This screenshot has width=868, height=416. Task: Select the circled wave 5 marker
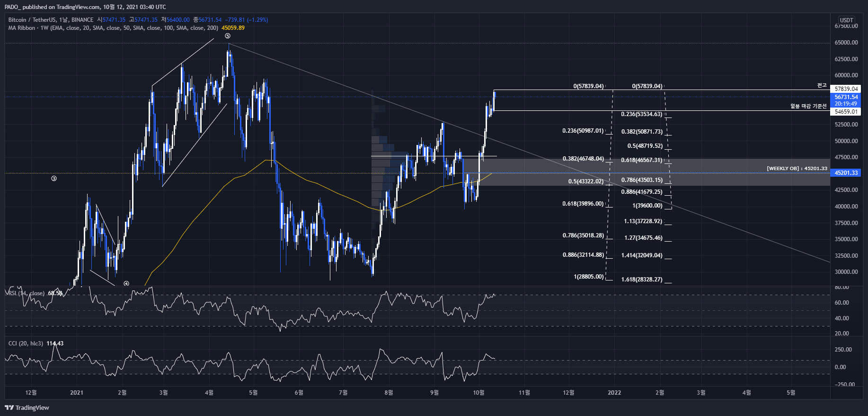pos(228,36)
